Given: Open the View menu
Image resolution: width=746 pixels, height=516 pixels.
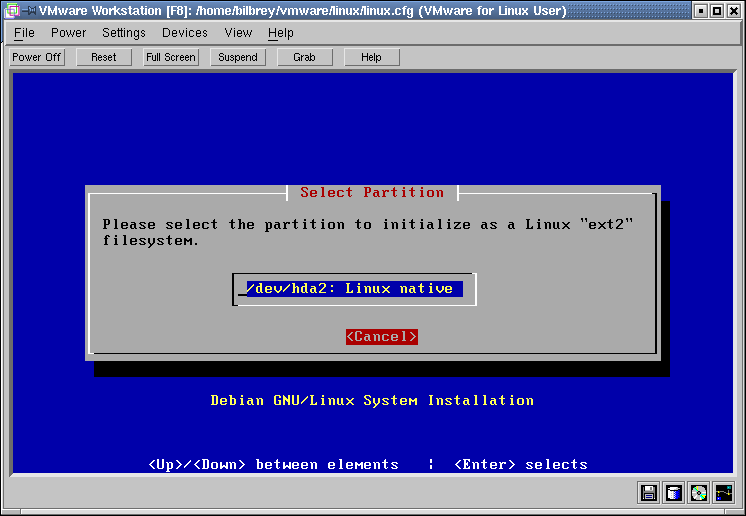Looking at the screenshot, I should tap(238, 33).
